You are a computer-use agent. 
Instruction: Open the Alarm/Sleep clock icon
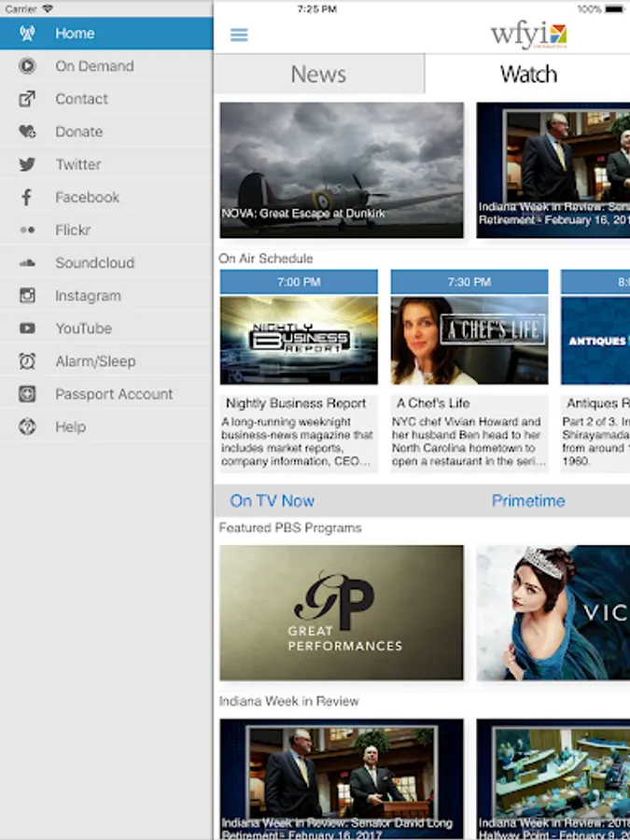point(27,361)
